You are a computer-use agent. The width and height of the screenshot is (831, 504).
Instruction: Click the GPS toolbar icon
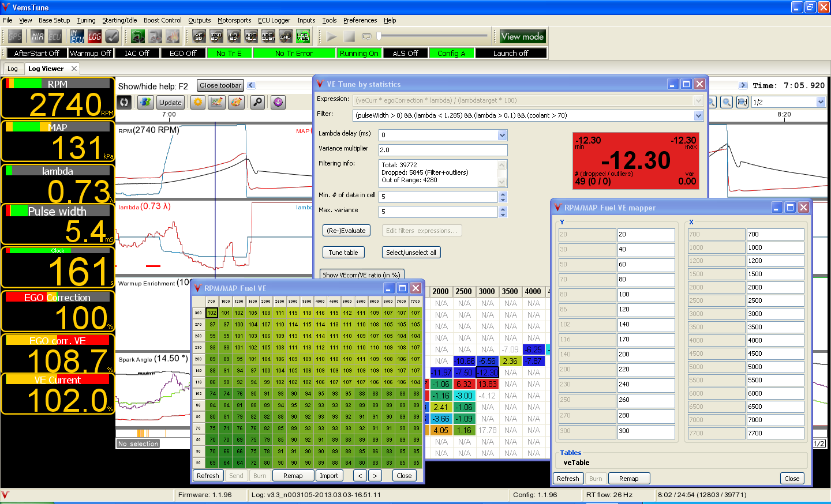click(15, 37)
